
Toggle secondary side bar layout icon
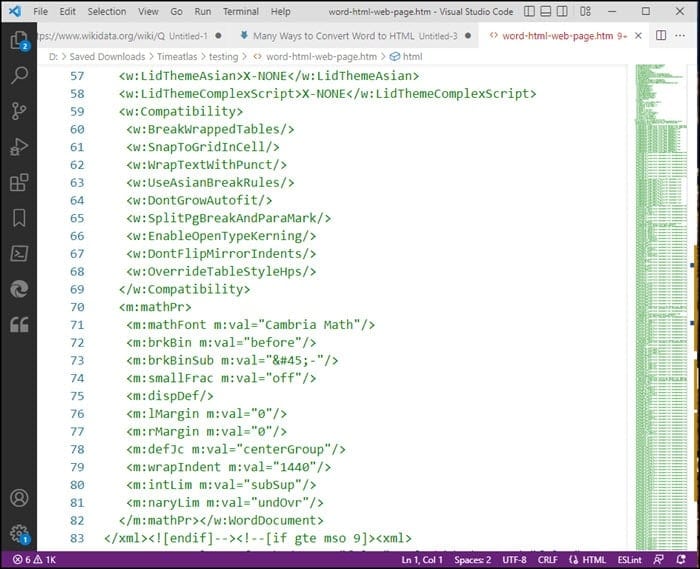(x=562, y=11)
